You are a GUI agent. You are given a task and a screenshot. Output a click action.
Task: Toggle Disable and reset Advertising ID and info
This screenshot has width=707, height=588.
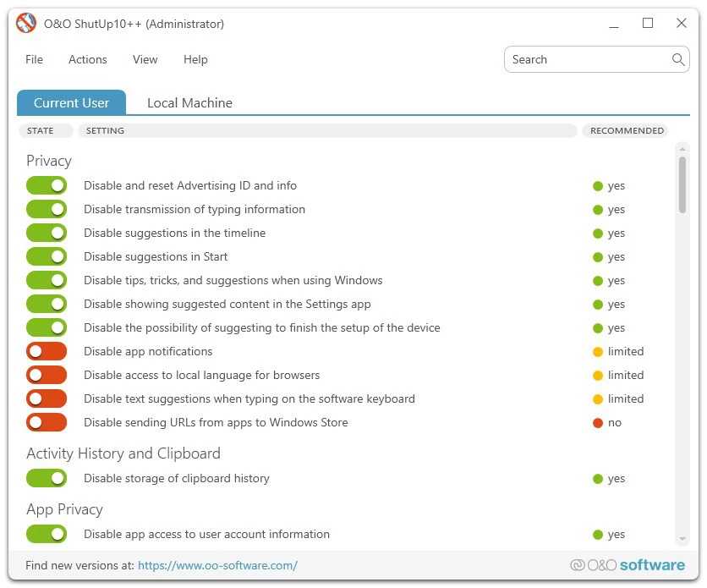(47, 185)
